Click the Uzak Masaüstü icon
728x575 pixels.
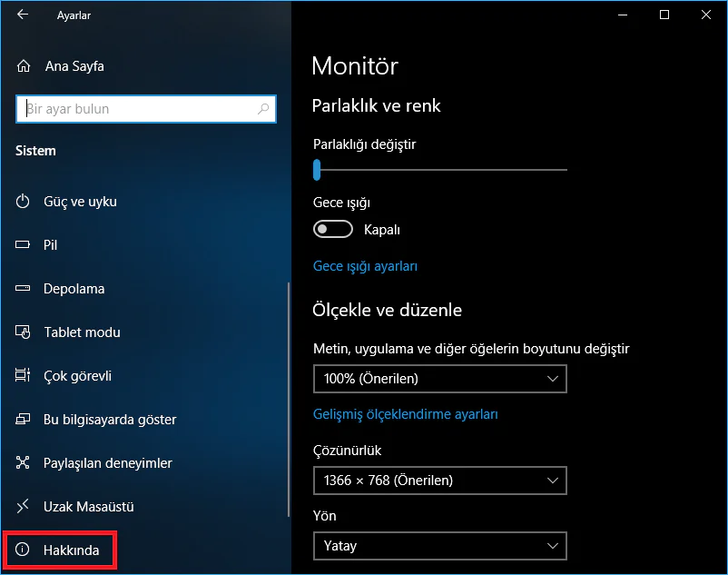pyautogui.click(x=24, y=507)
